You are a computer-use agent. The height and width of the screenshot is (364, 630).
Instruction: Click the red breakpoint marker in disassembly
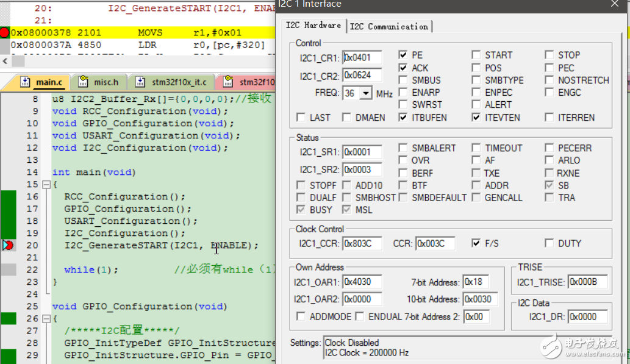4,32
